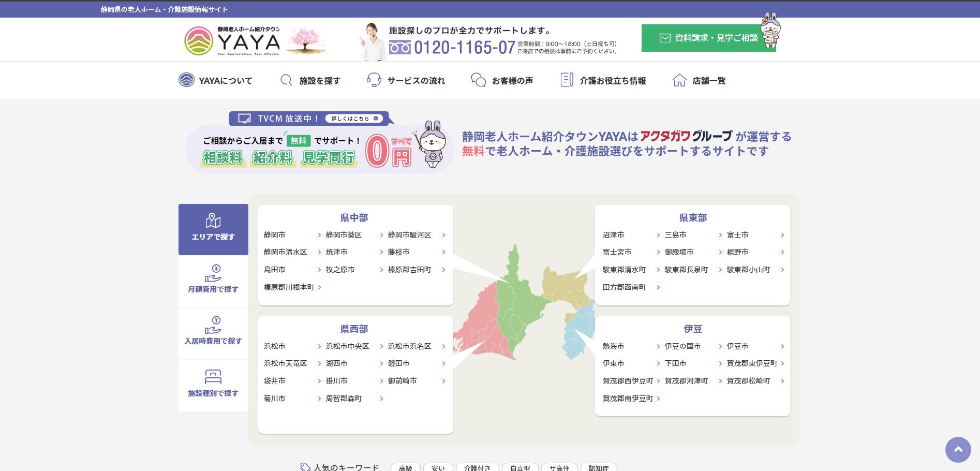Expand the 浜松市 chevron in 県西部
The image size is (980, 471).
[x=319, y=346]
